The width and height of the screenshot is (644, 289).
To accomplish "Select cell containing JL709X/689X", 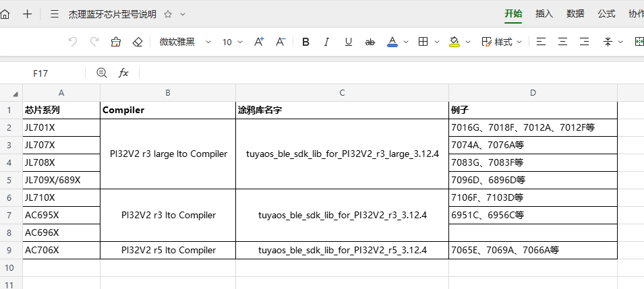I will [x=61, y=181].
